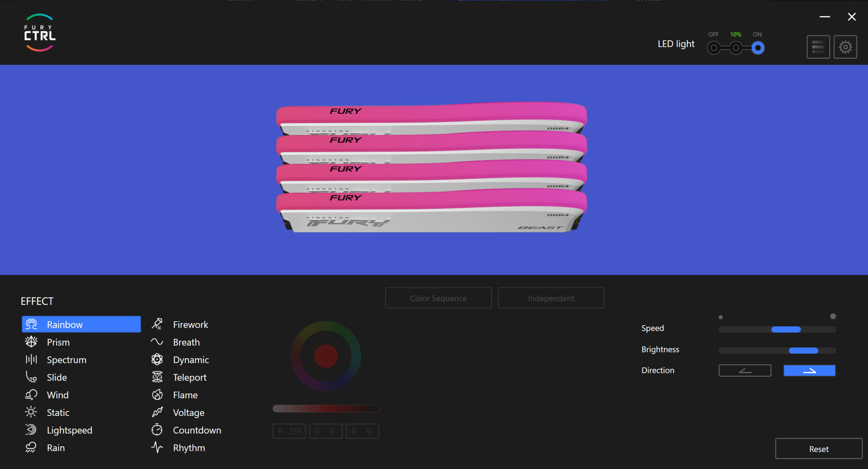Click the Static sun icon
The image size is (868, 469).
pyautogui.click(x=31, y=412)
